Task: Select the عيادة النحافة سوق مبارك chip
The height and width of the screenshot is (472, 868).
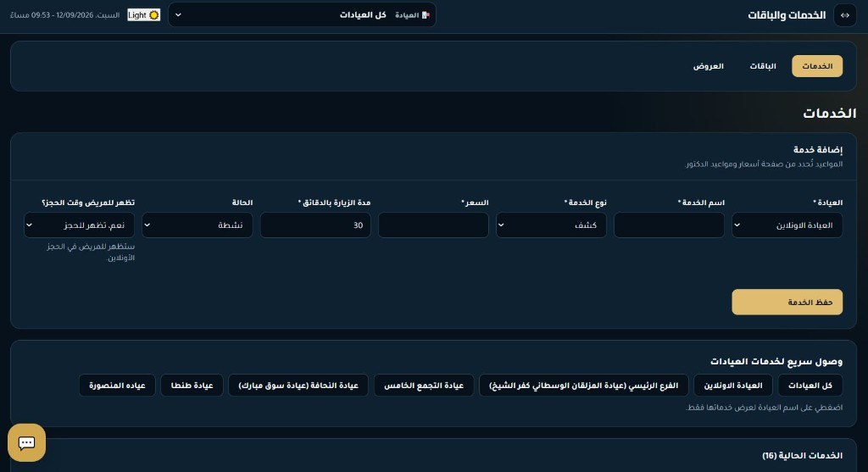Action: pyautogui.click(x=298, y=385)
